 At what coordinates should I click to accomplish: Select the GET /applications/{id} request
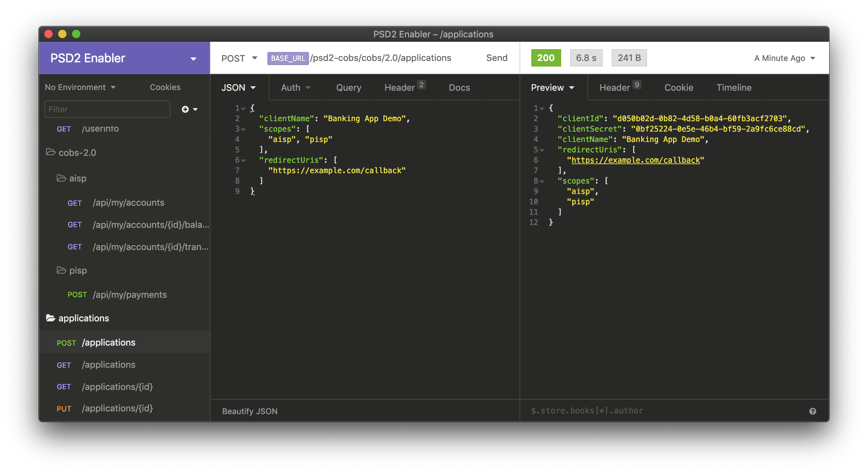(x=125, y=387)
